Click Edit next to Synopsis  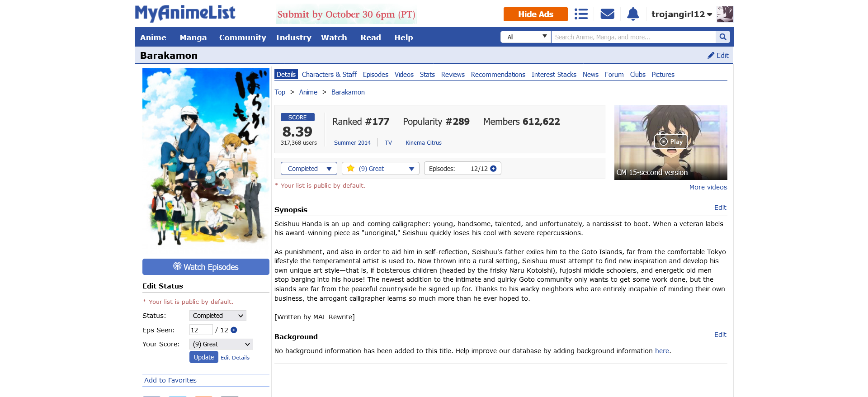coord(720,208)
